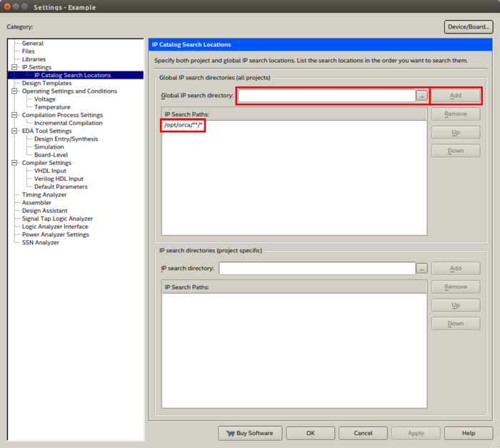Screen dimensions: 500x448
Task: Click the Device/Board button
Action: [469, 27]
